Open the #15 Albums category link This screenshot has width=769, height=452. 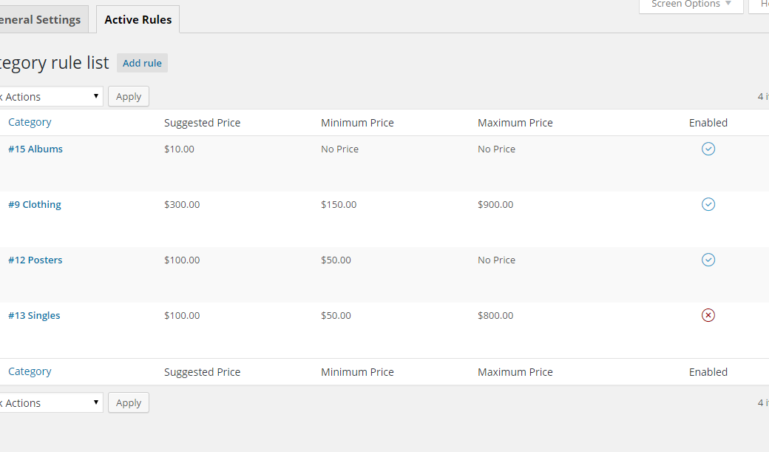(35, 149)
